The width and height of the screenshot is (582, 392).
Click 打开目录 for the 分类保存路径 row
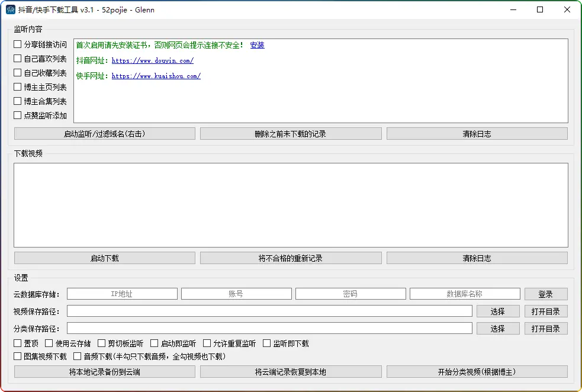coord(546,329)
